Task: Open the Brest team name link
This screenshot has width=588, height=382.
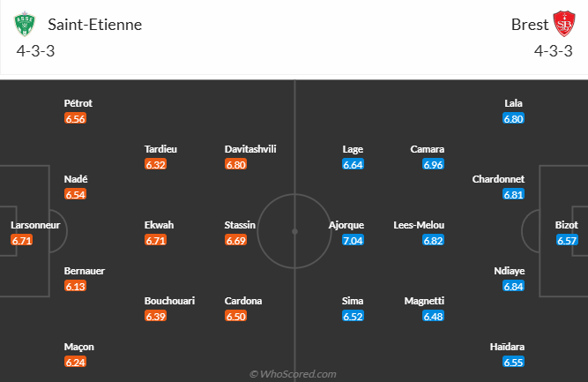Action: [528, 24]
